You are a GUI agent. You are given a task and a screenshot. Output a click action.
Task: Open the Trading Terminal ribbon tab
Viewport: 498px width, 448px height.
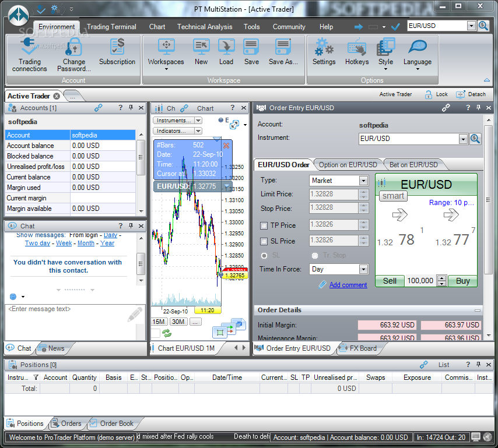click(x=111, y=27)
